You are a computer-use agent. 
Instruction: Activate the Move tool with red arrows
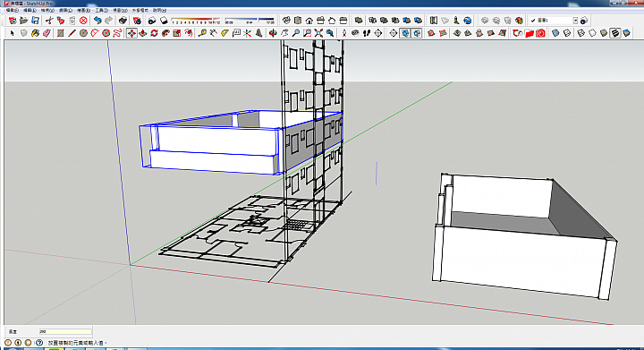click(x=131, y=33)
